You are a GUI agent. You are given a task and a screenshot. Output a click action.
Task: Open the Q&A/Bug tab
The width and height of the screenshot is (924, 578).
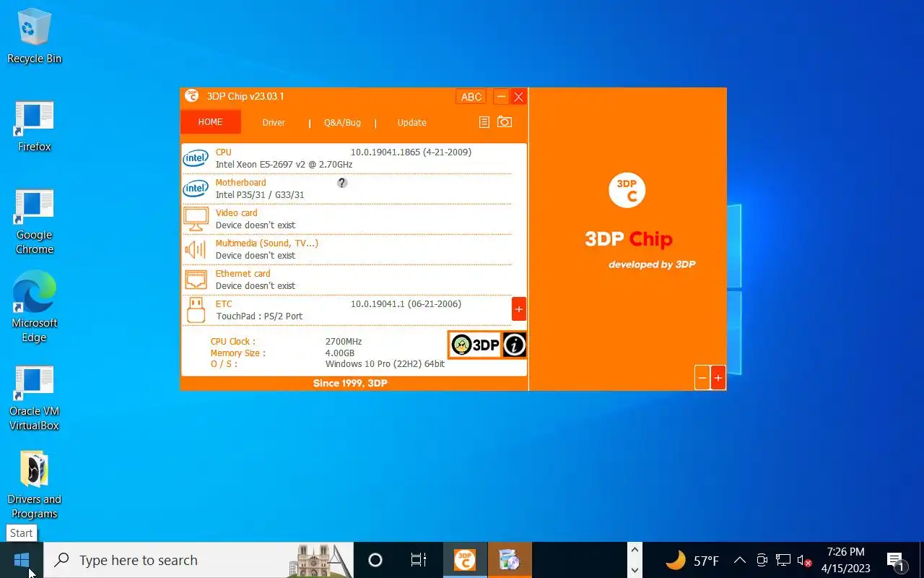pyautogui.click(x=342, y=123)
